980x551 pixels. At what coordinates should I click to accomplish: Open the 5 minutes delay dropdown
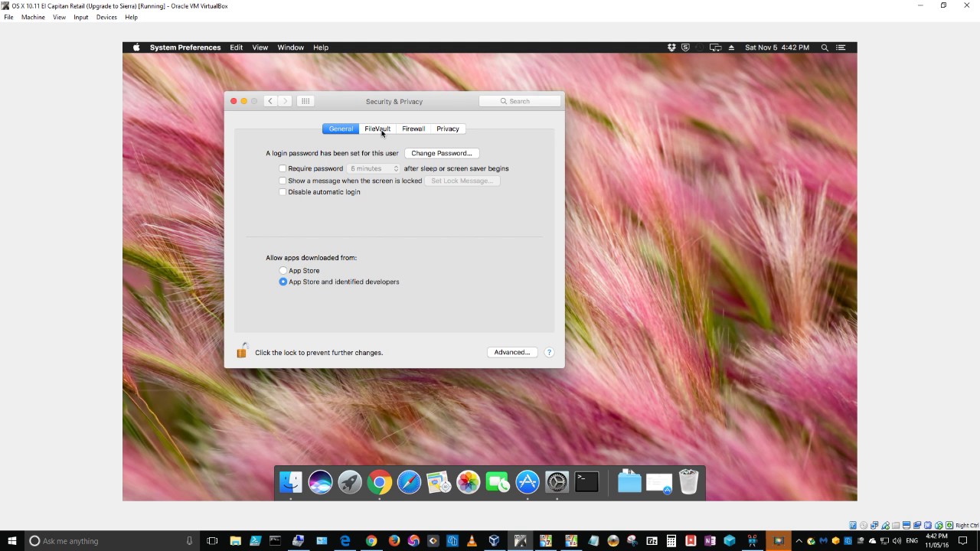(374, 168)
